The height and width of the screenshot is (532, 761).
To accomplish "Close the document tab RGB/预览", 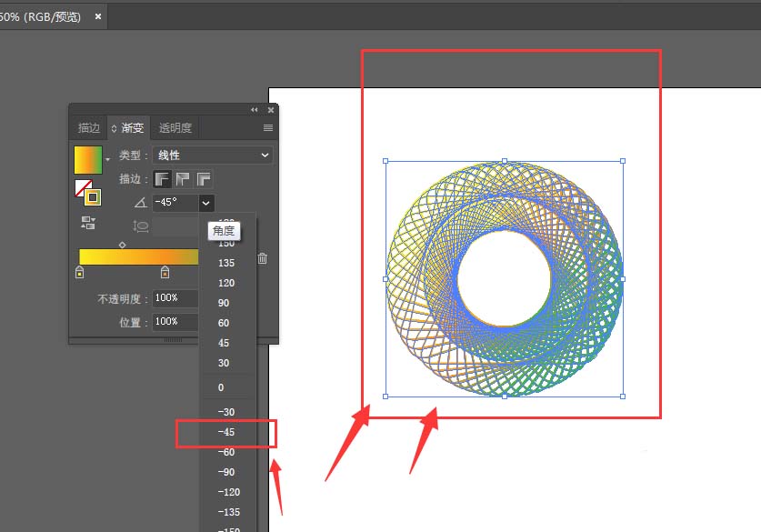I will (98, 16).
